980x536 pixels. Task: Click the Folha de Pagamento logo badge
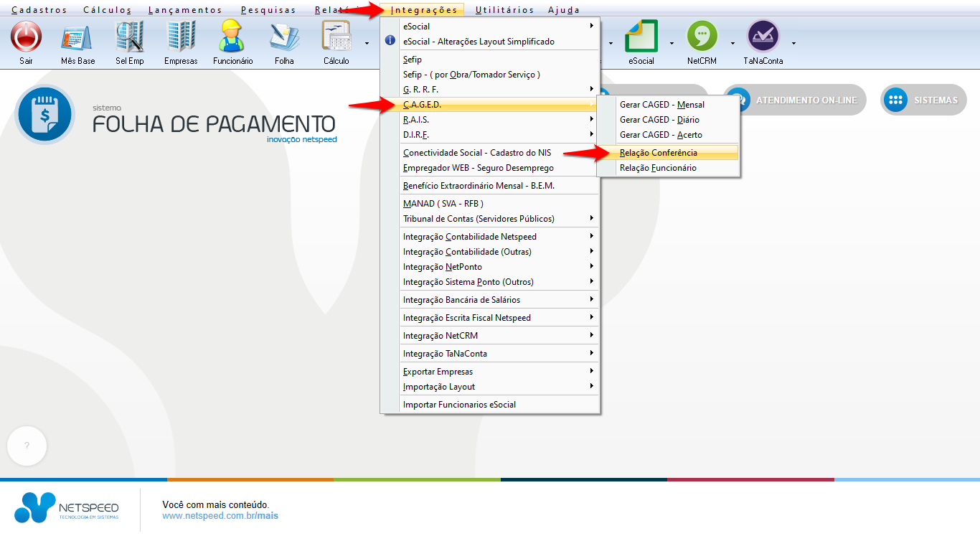coord(44,115)
